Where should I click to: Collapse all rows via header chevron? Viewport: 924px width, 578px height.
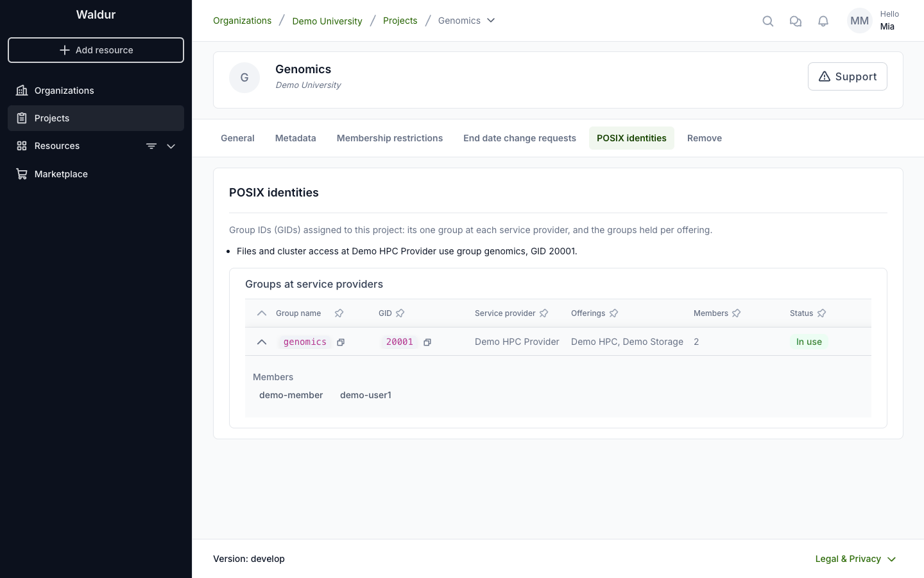coord(262,313)
